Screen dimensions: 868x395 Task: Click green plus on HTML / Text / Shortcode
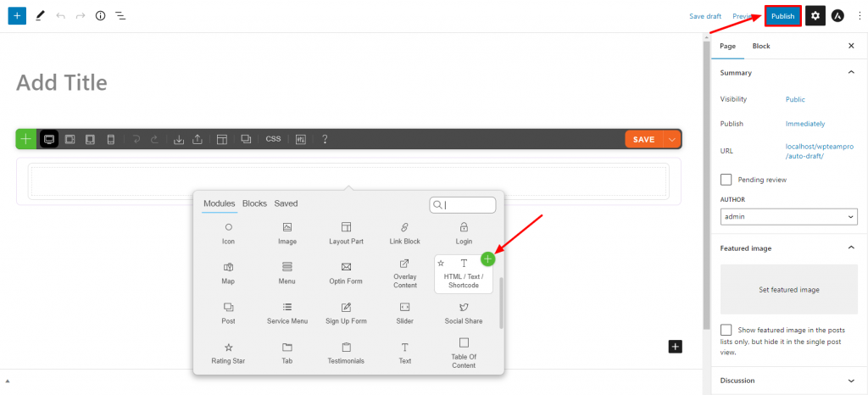pos(487,259)
